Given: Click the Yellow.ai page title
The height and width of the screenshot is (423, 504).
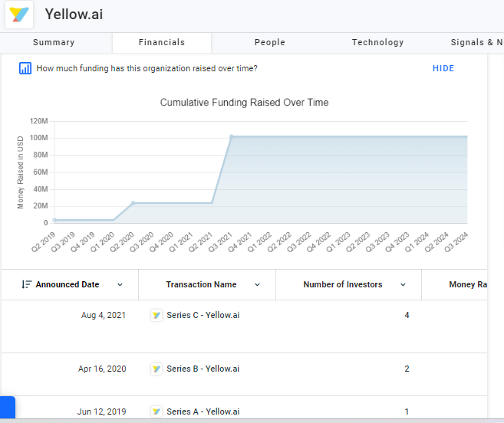Looking at the screenshot, I should click(x=74, y=15).
